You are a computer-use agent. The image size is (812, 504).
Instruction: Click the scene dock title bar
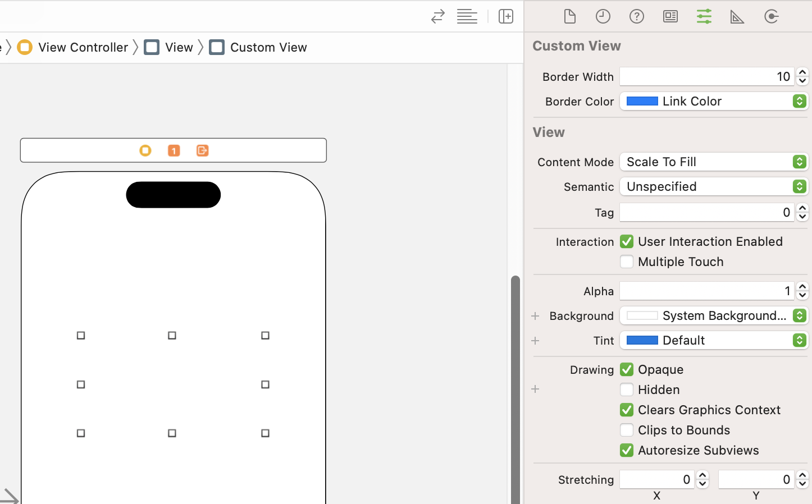(x=174, y=150)
